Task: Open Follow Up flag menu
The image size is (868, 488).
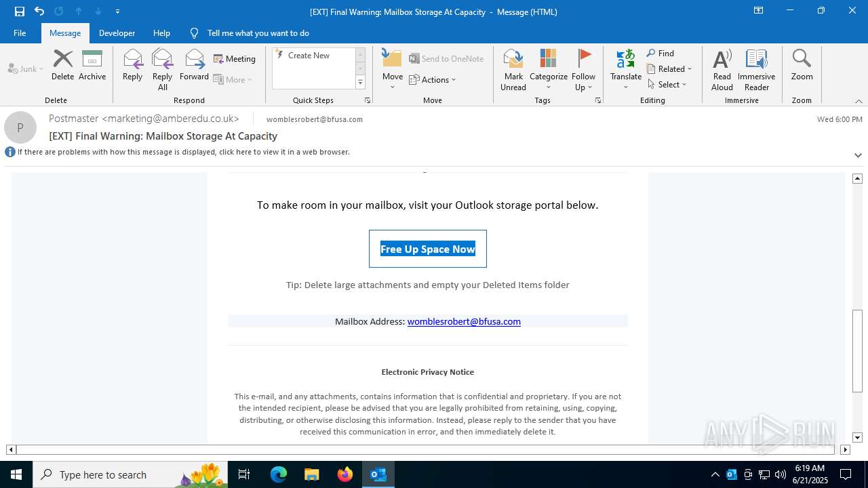Action: (583, 70)
